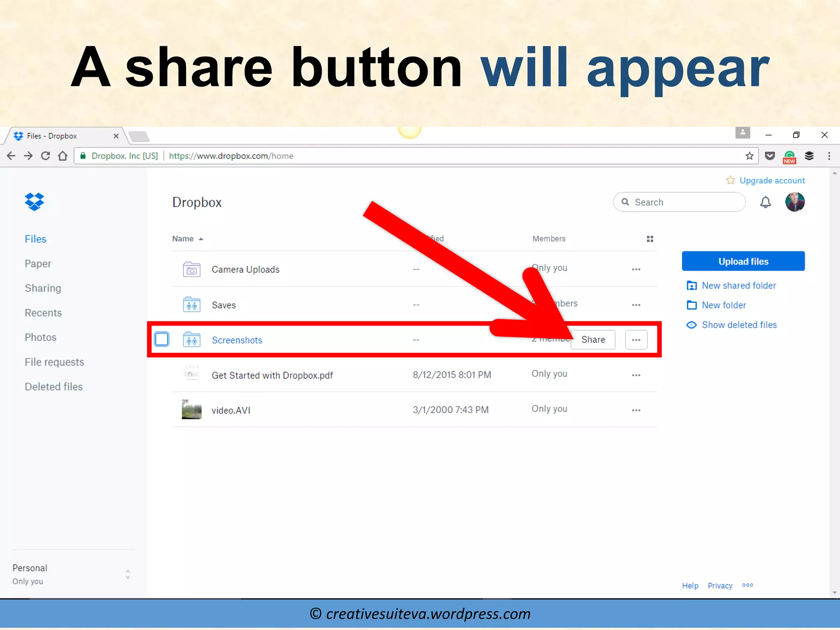
Task: Click the Dropbox logo in sidebar
Action: point(34,201)
